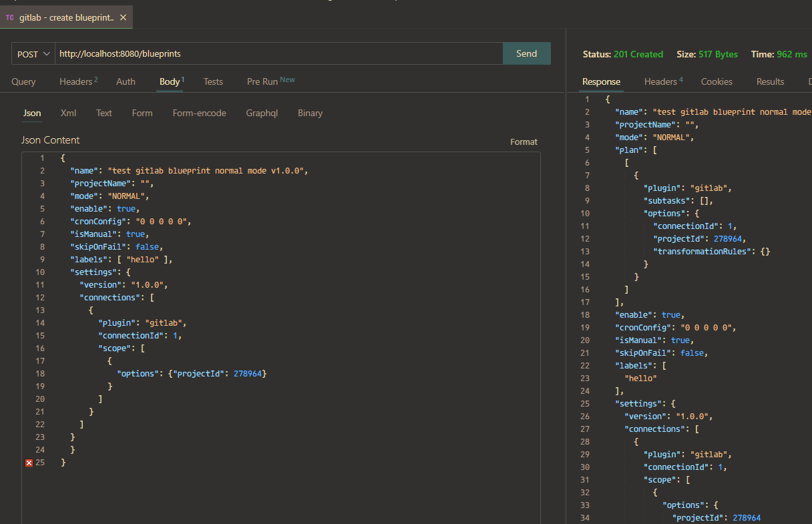Click request "skipOnFail": false line
Screen dimensions: 812x524
coord(117,247)
